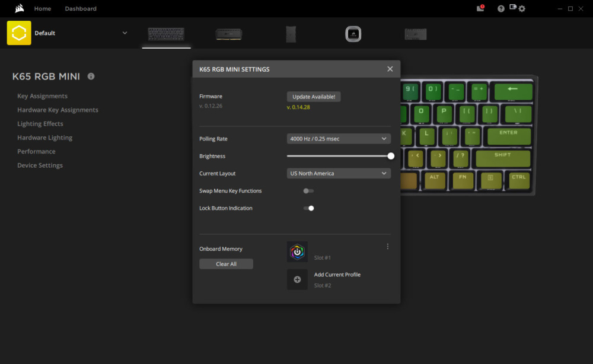Select the motherboard device thumbnail

tap(416, 34)
